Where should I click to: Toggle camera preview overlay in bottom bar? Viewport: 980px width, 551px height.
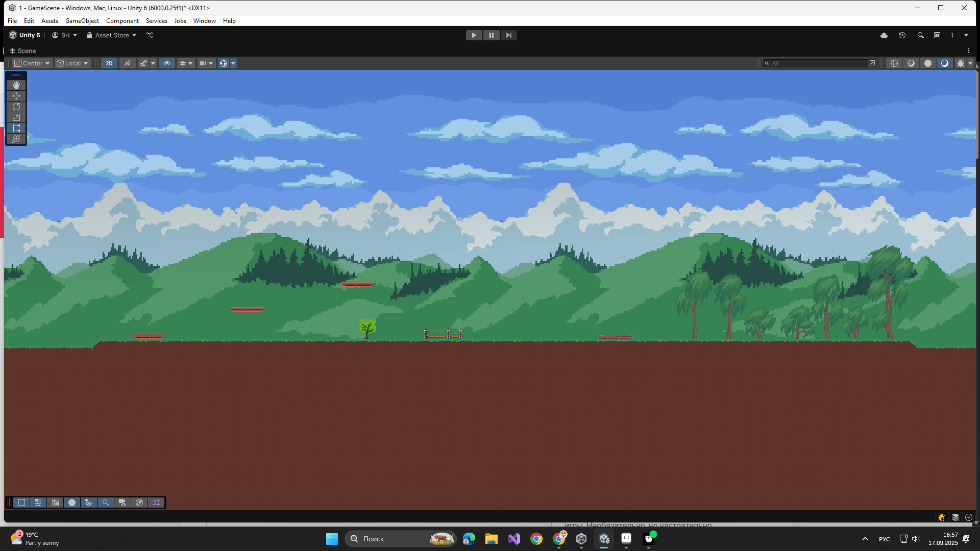(122, 503)
